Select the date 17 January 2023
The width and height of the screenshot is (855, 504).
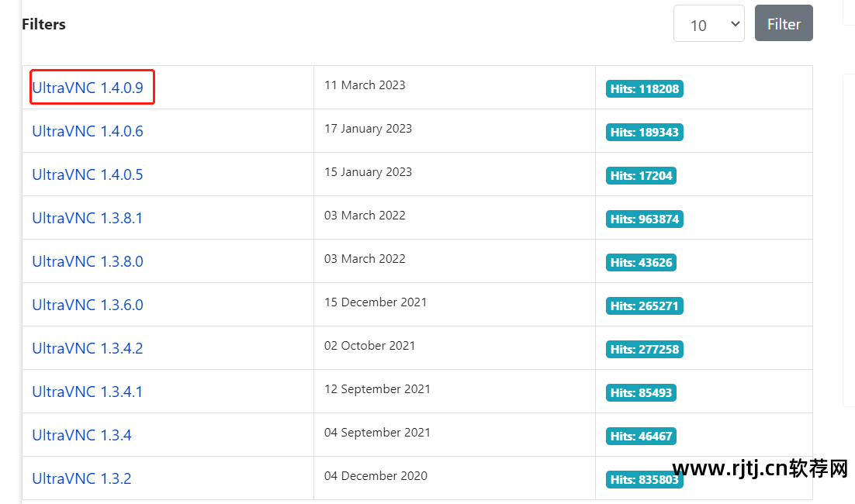tap(368, 129)
